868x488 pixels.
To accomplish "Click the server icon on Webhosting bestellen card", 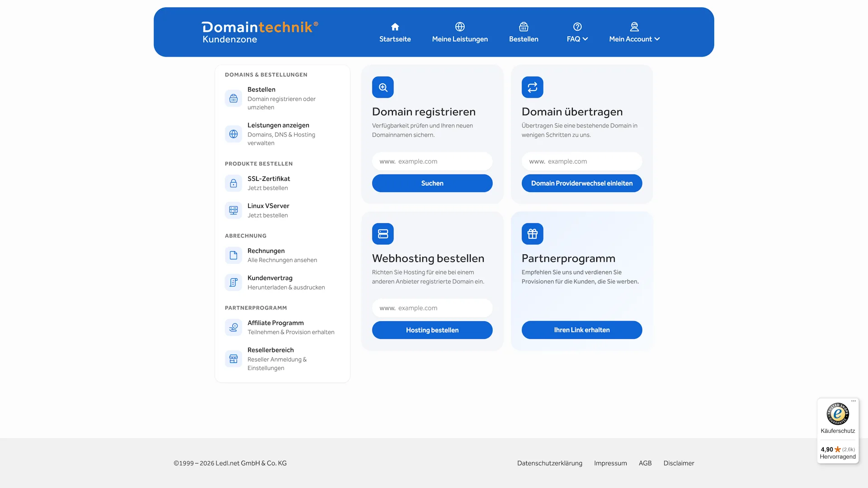I will 383,234.
